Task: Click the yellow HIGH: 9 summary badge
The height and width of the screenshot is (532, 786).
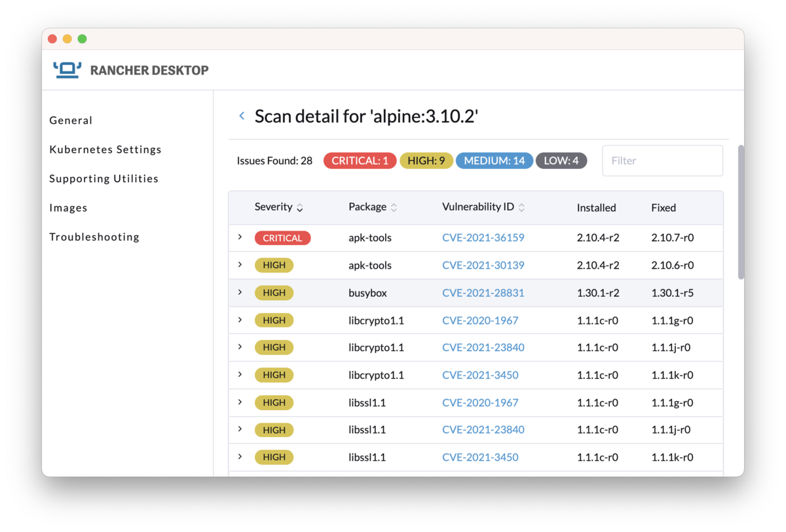Action: click(426, 161)
